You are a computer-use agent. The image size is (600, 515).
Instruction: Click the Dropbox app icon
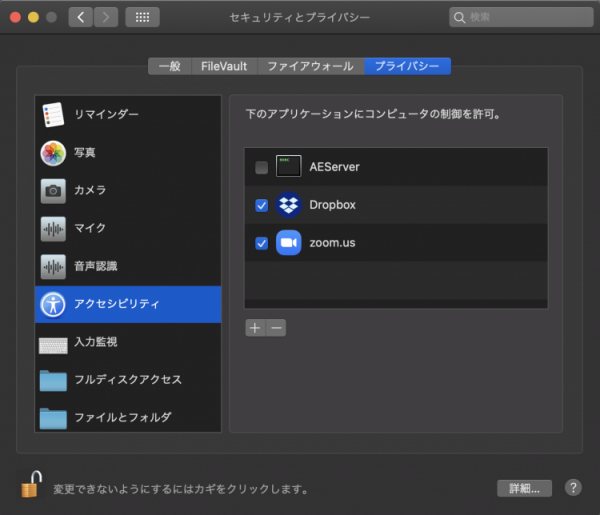(289, 205)
